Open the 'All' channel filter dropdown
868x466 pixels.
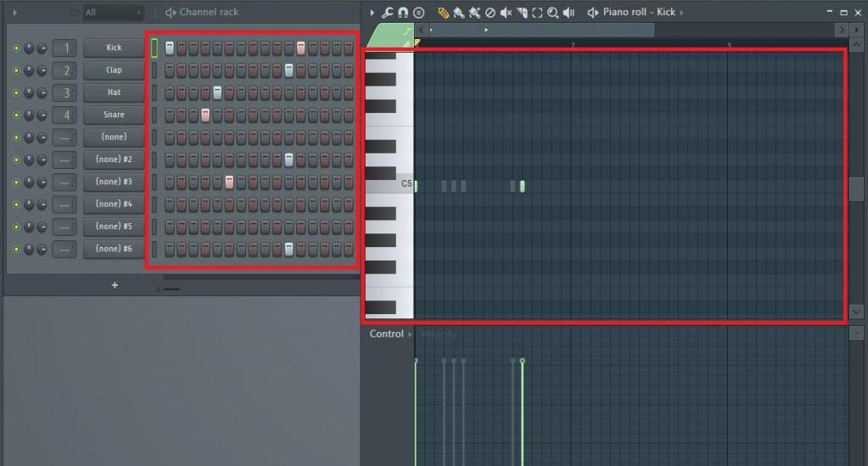[x=112, y=12]
